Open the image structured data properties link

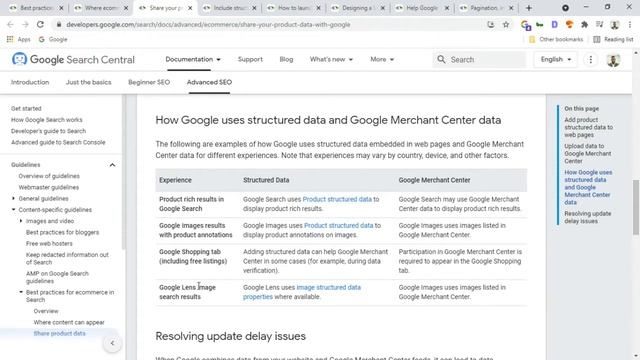(302, 292)
